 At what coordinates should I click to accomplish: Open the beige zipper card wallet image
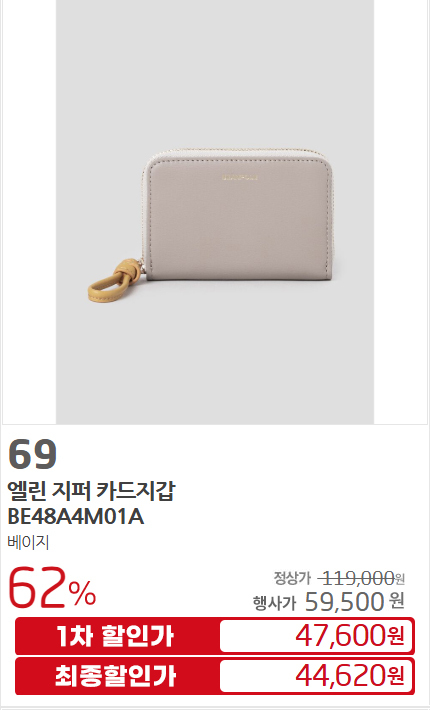coord(215,212)
